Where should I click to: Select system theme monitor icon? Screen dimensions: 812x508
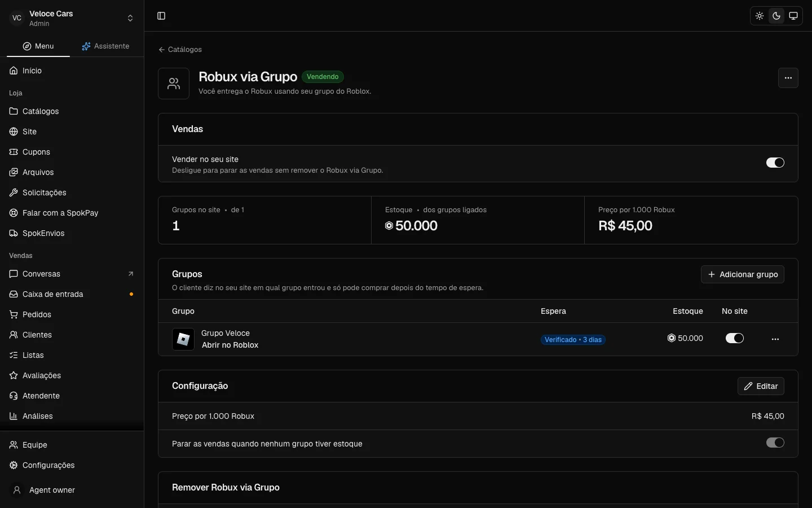click(x=793, y=16)
